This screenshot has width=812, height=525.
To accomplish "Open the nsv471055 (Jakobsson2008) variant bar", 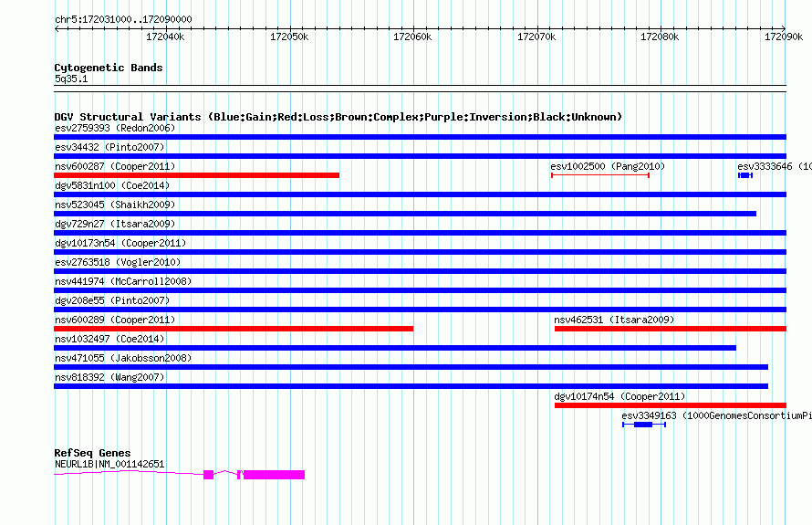I will pos(411,367).
